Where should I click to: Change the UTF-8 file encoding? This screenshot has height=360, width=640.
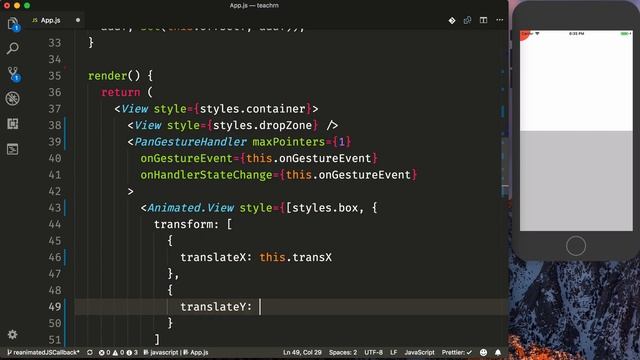pos(373,353)
